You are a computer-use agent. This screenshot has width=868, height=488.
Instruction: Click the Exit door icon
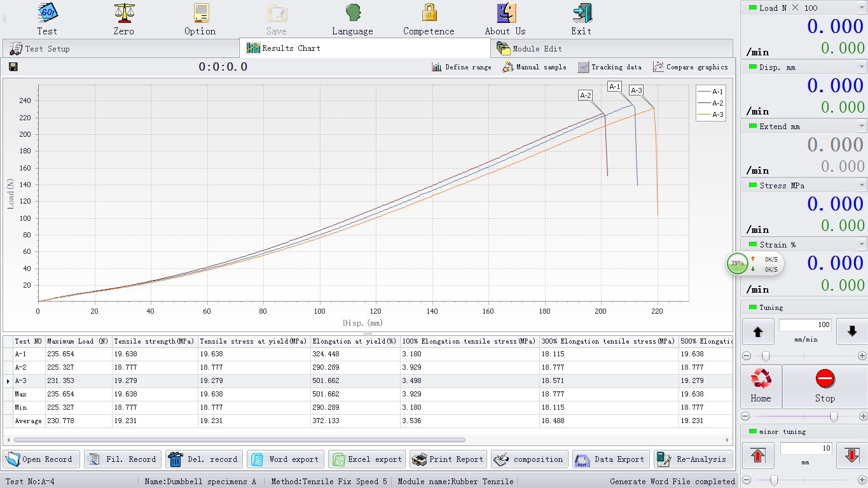click(581, 13)
